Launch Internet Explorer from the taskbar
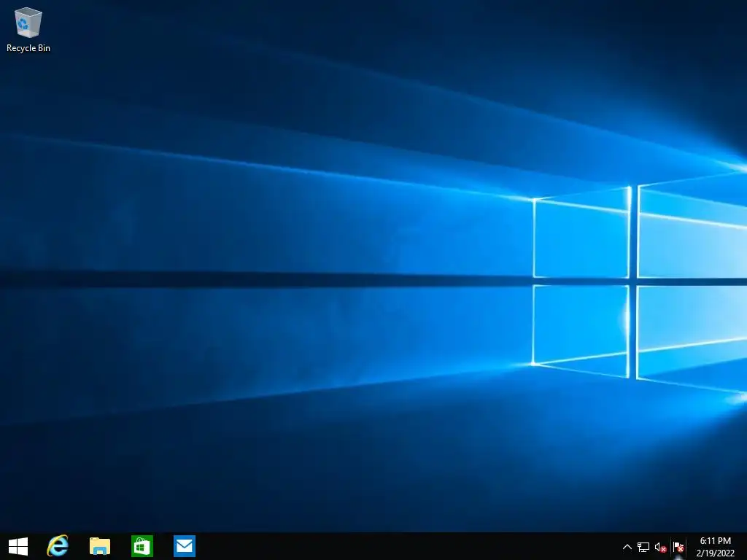 (x=58, y=546)
